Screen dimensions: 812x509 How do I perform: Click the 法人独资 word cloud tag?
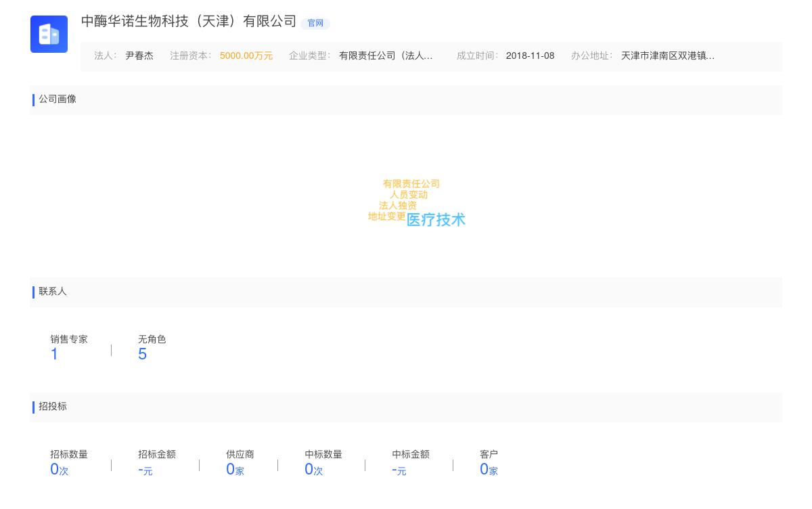pos(399,204)
